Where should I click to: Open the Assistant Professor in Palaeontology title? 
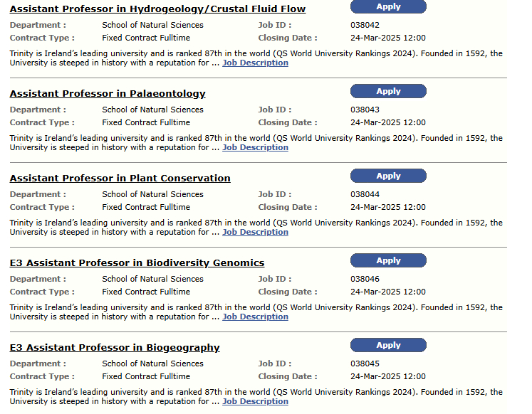(x=108, y=94)
